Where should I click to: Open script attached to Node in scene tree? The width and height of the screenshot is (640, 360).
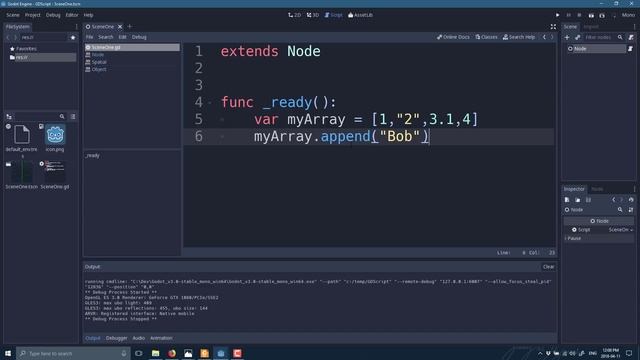(630, 49)
